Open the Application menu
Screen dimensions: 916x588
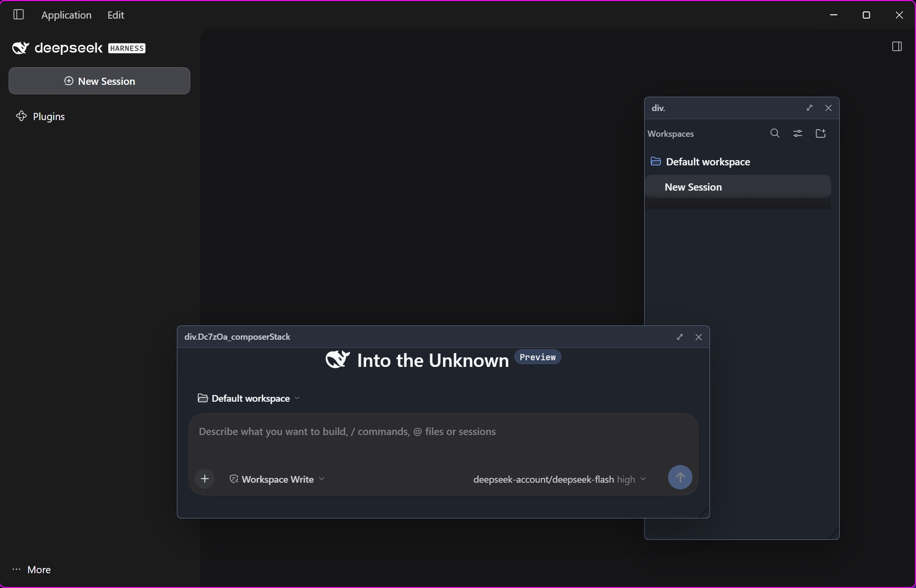pos(66,15)
